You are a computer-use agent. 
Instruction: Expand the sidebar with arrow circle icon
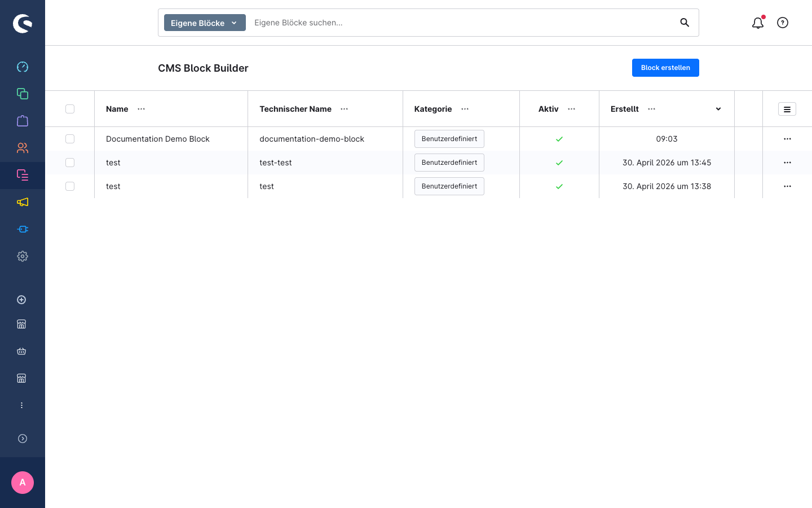click(23, 439)
